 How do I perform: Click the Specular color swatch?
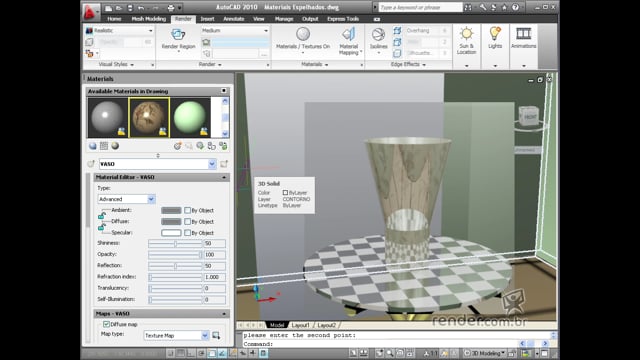click(171, 233)
